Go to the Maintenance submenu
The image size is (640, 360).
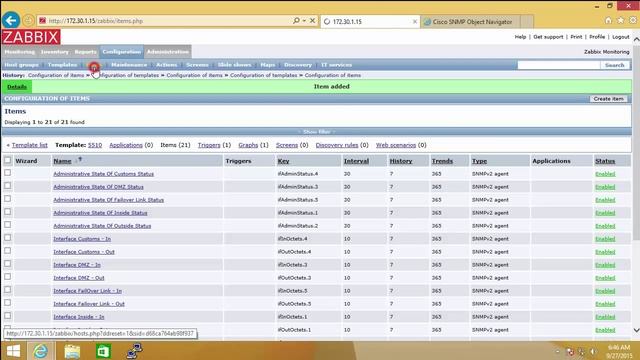pyautogui.click(x=129, y=65)
